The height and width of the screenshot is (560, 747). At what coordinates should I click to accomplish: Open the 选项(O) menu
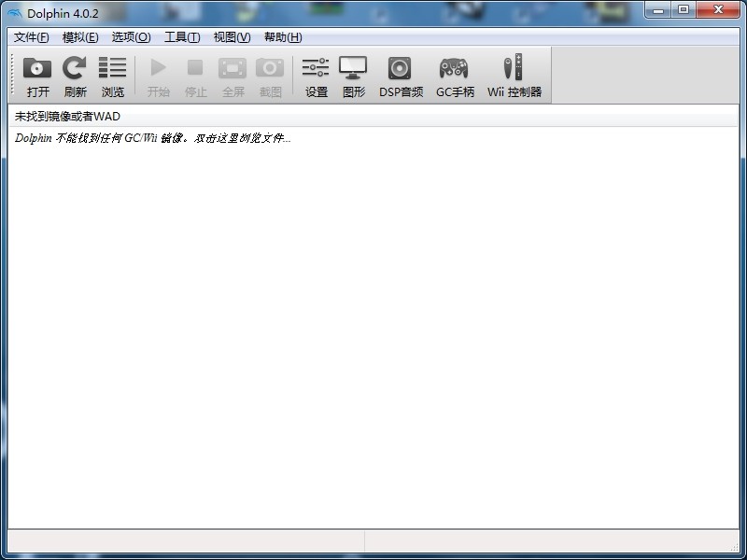coord(131,37)
